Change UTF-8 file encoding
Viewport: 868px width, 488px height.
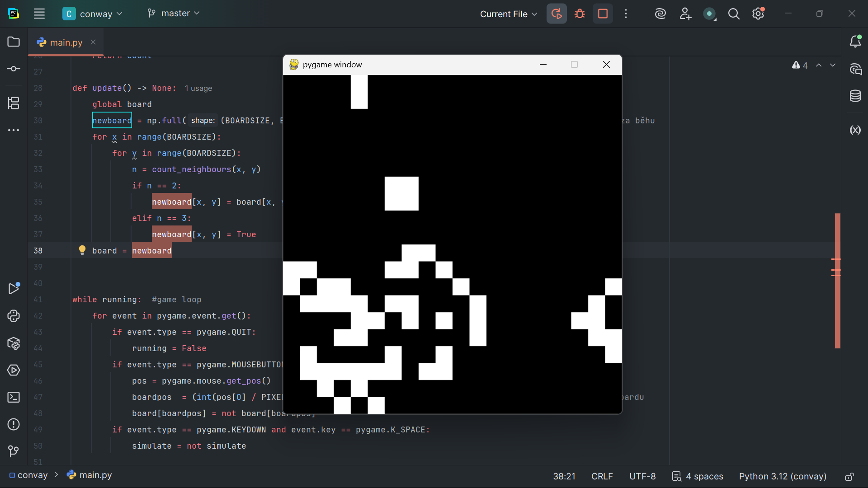pyautogui.click(x=642, y=476)
